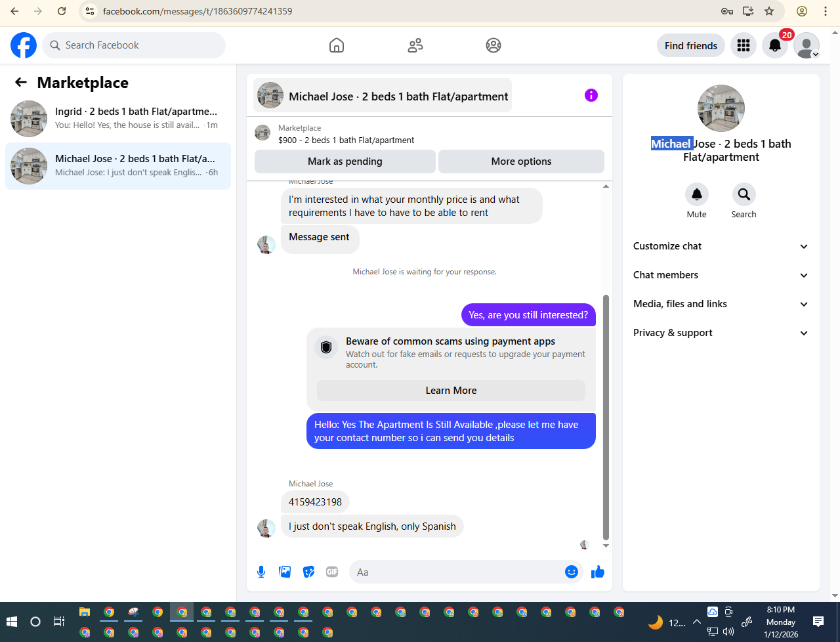Click the taskbar volume icon
840x642 pixels.
728,632
